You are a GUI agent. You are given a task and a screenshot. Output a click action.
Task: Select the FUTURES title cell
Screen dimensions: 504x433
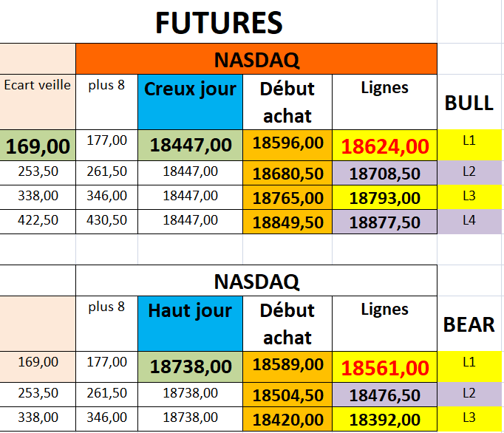(x=219, y=23)
